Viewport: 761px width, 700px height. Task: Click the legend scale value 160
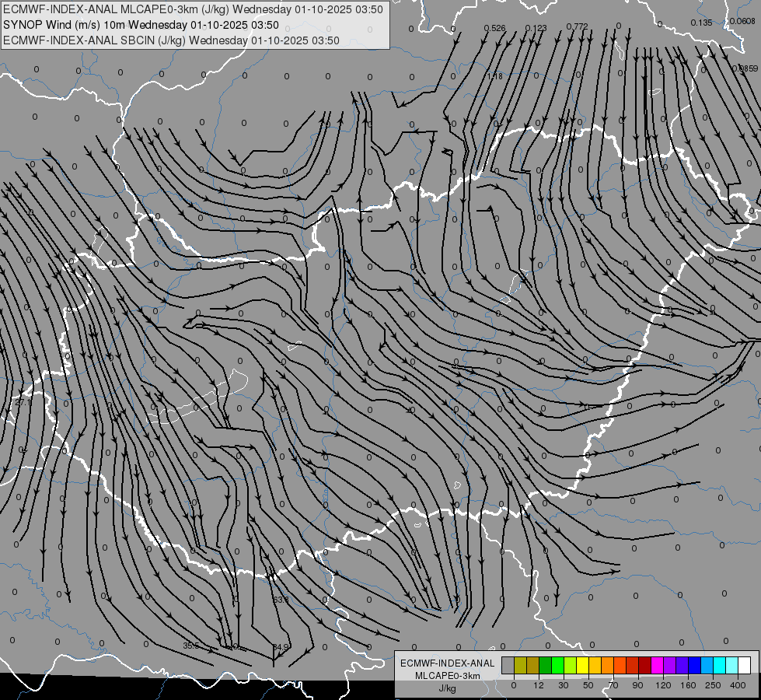coord(688,685)
